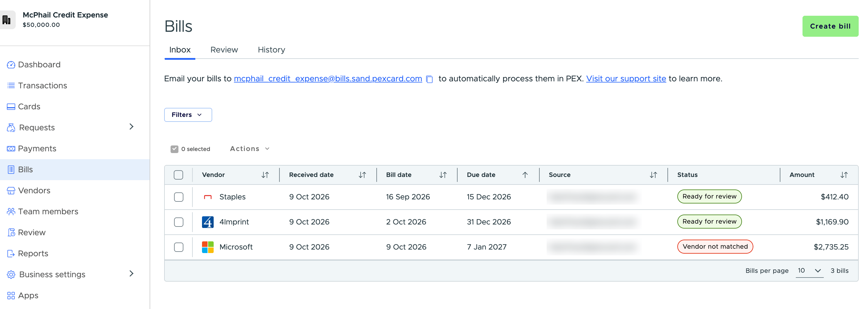Sort by Bill date column arrows
Viewport: 868px width, 309px height.
point(443,175)
